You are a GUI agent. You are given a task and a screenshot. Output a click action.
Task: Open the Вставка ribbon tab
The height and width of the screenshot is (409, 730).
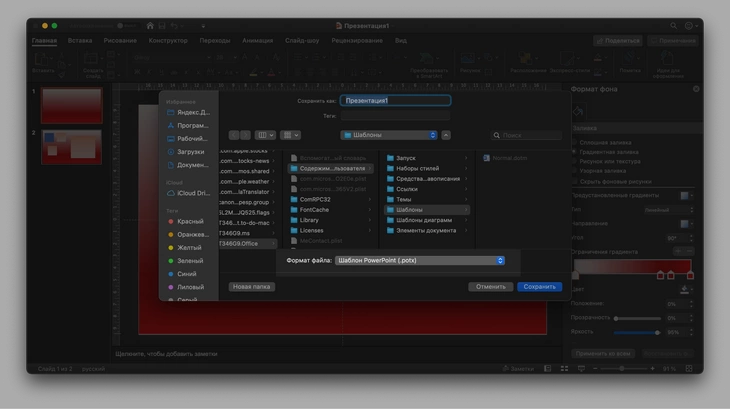point(80,40)
